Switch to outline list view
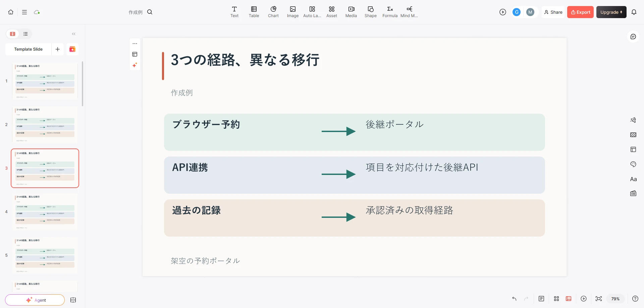Image resolution: width=644 pixels, height=308 pixels. [x=25, y=34]
